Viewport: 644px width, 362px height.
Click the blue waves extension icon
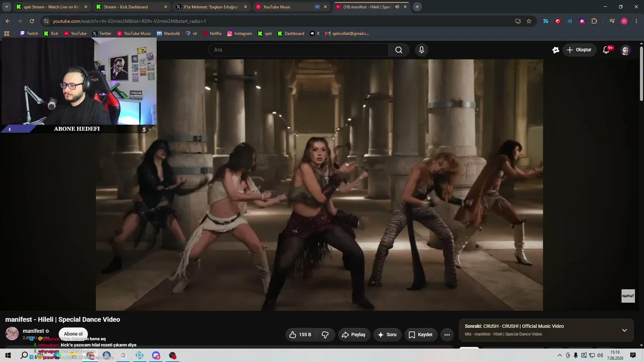(x=570, y=21)
